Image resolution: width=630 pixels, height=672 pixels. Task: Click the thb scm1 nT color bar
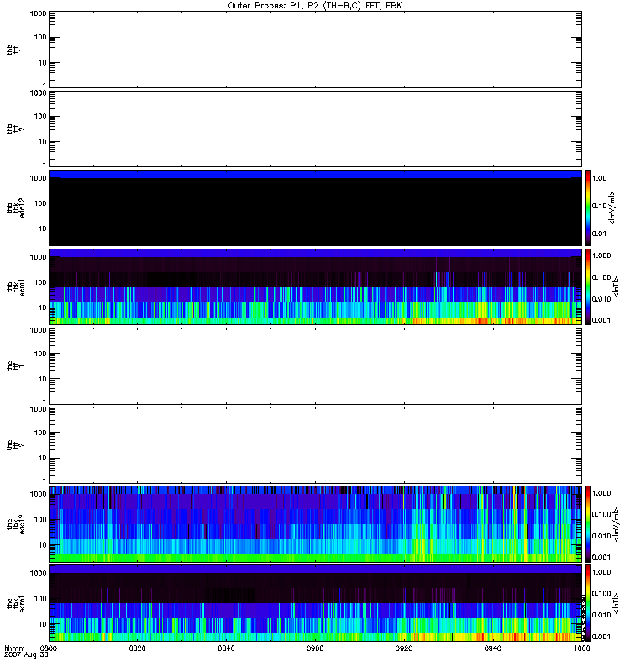click(x=589, y=286)
